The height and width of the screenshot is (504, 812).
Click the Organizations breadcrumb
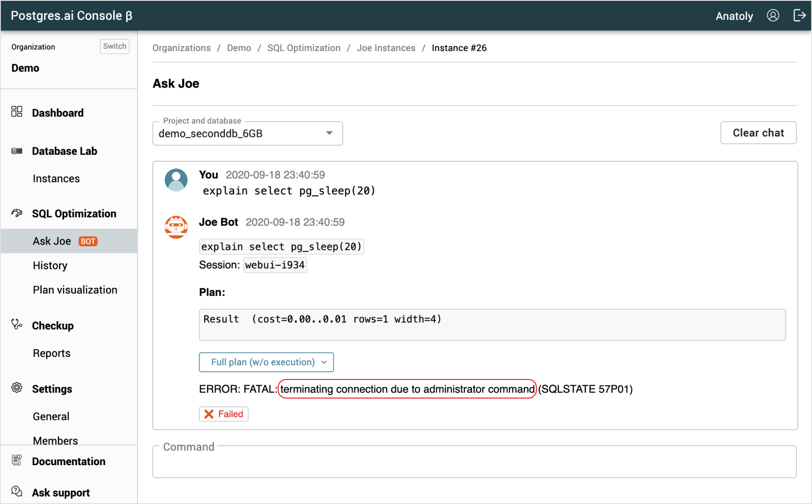(x=181, y=48)
